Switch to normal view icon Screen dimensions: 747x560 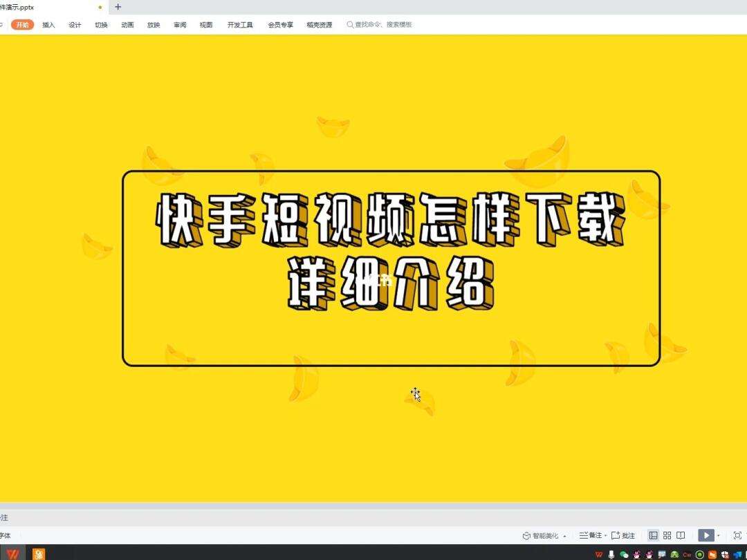[653, 535]
